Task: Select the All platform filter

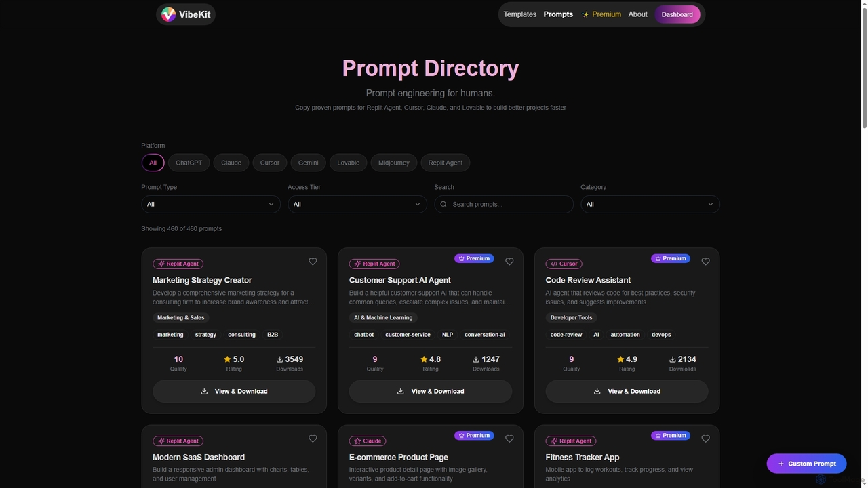Action: (153, 163)
